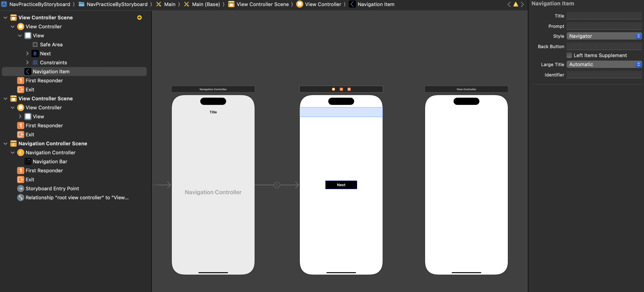Click the Exit icon in scene dock
644x292 pixels.
[x=349, y=89]
